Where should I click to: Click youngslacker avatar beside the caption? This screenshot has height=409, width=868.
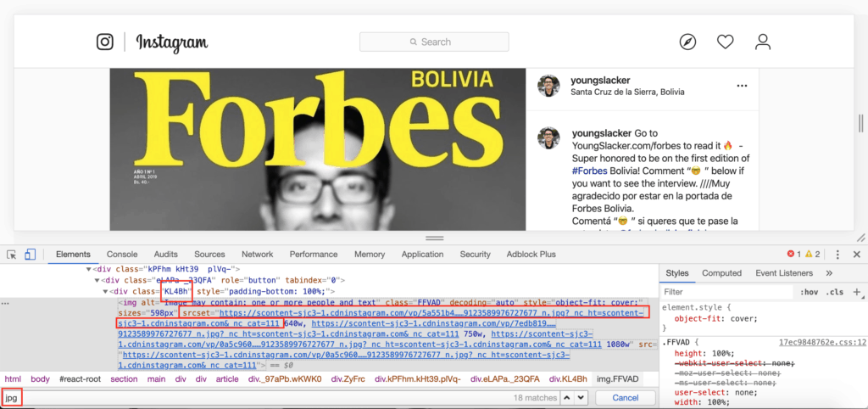548,137
